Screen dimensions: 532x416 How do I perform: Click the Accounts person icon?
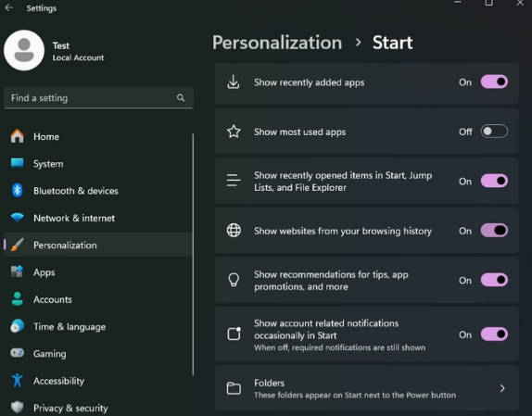17,299
